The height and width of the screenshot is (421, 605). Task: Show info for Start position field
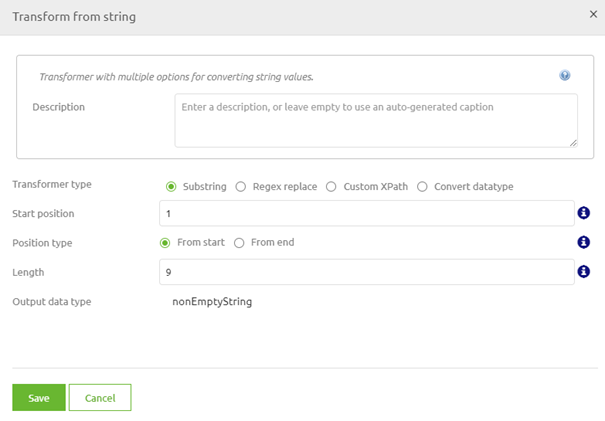point(583,213)
